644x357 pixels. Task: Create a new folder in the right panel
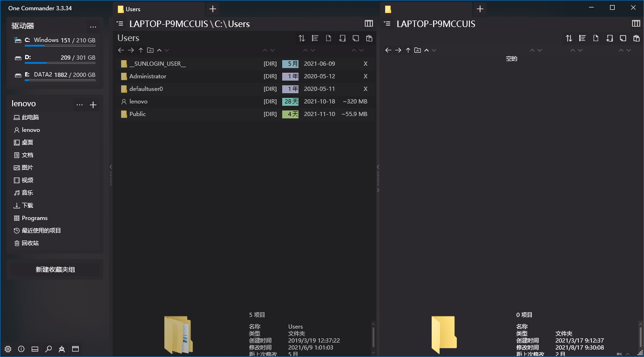point(610,38)
